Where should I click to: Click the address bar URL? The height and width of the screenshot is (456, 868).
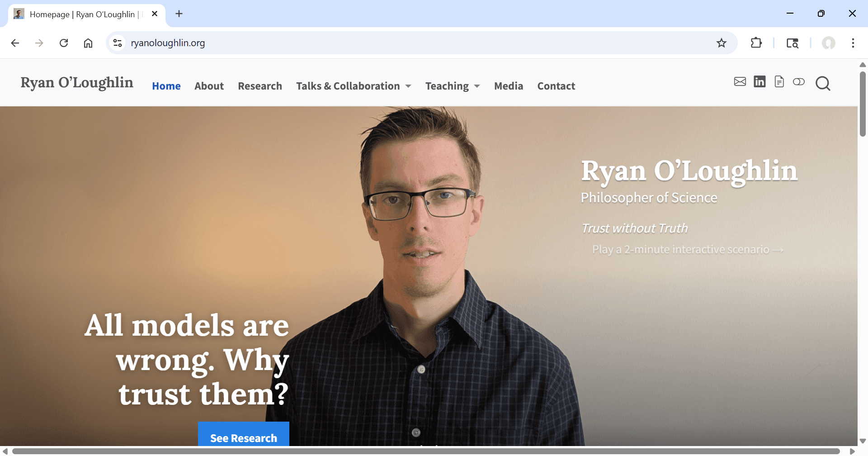coord(168,43)
